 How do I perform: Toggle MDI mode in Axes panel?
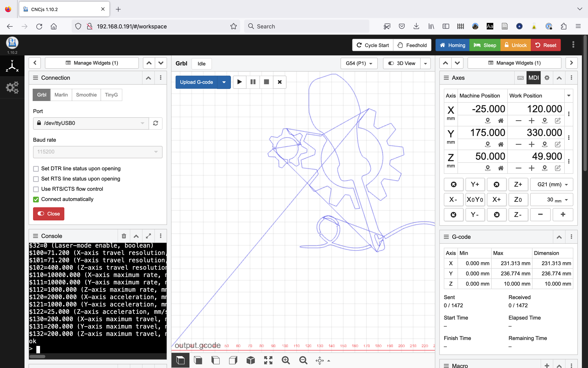pyautogui.click(x=533, y=78)
